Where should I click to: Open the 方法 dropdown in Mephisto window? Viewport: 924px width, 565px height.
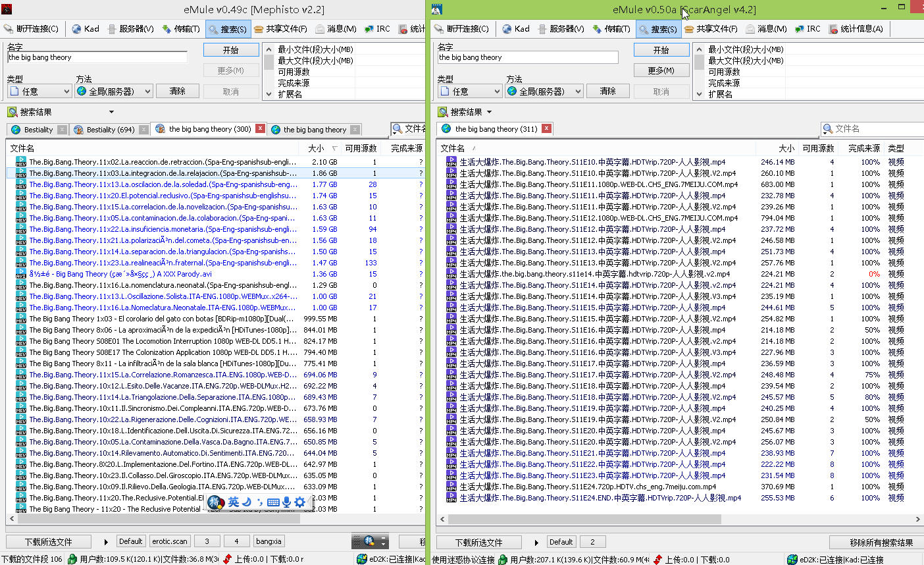pyautogui.click(x=114, y=91)
